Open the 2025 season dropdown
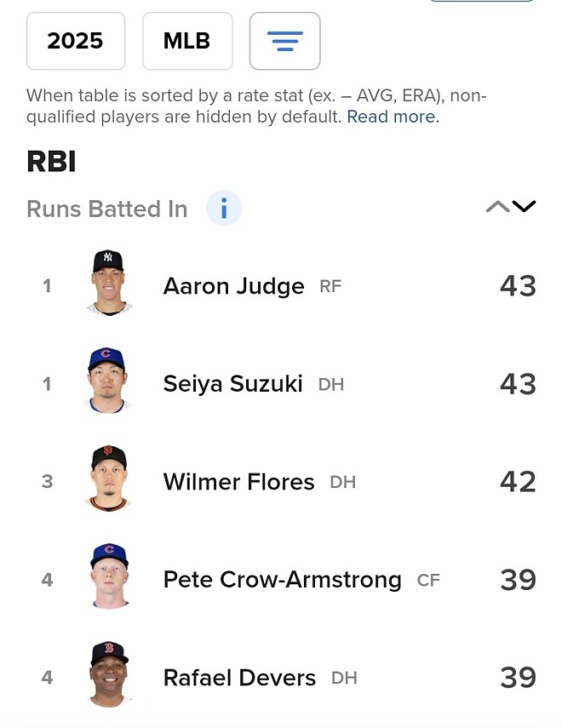562x728 pixels. point(76,41)
